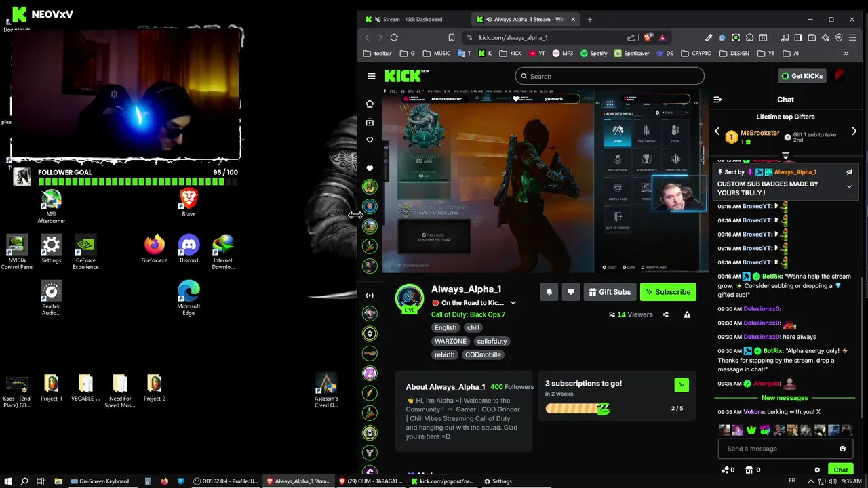
Task: Open the emoji picker in chat
Action: click(x=843, y=449)
